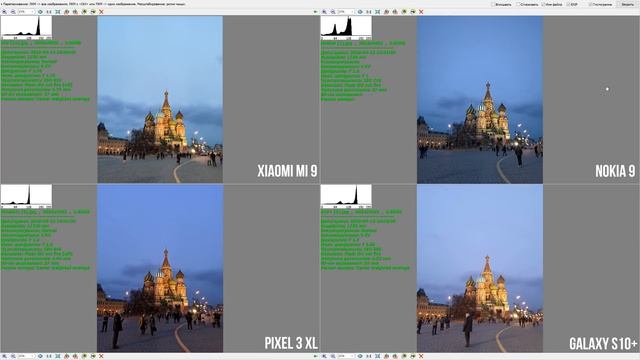
Task: Click the red X icon in Xiaomi Mi 9 toolbar
Action: click(x=101, y=12)
